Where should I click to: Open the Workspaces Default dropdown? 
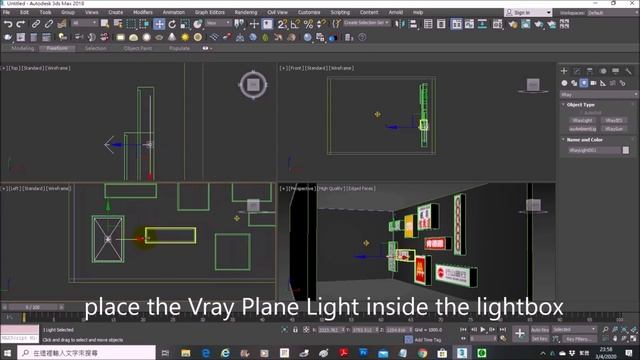tap(612, 13)
